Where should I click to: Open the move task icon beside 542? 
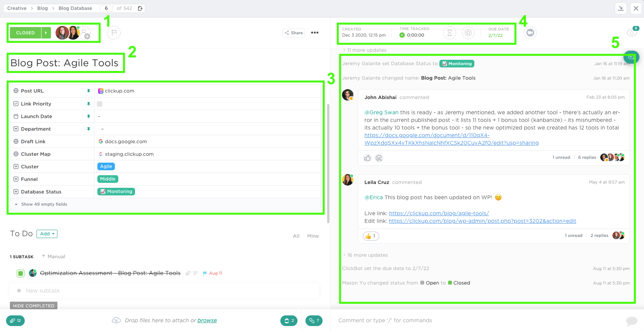140,8
